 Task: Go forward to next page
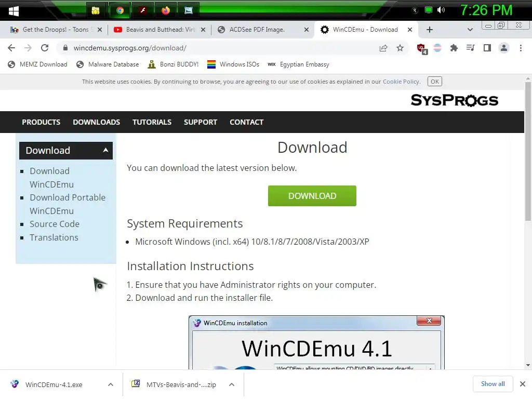28,48
